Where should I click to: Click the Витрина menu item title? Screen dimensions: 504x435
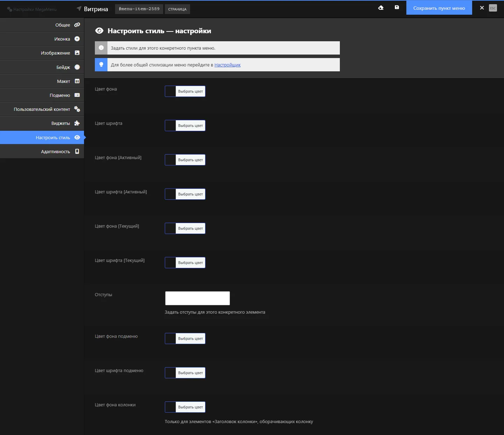(96, 9)
